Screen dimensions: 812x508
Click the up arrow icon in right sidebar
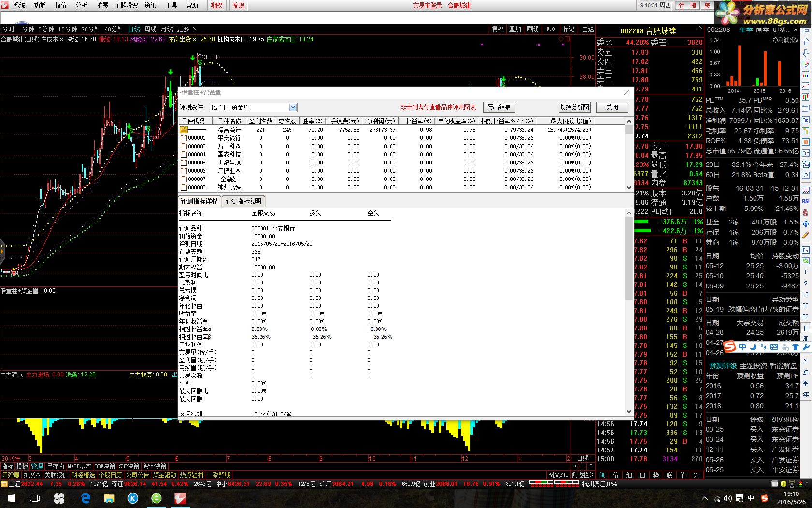click(x=806, y=42)
